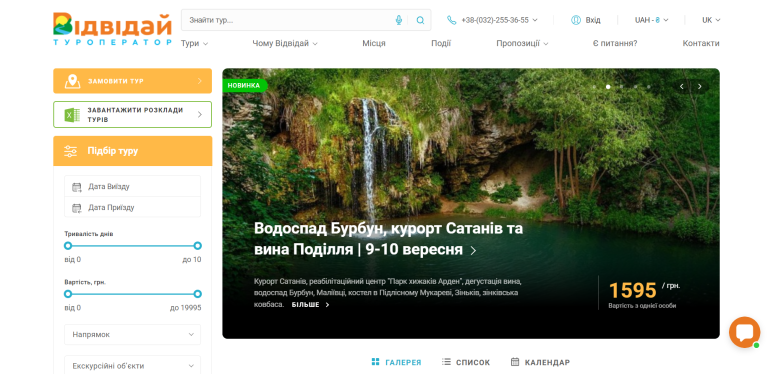Click the 1595 грн price
Image resolution: width=768 pixels, height=374 pixels.
tap(644, 290)
